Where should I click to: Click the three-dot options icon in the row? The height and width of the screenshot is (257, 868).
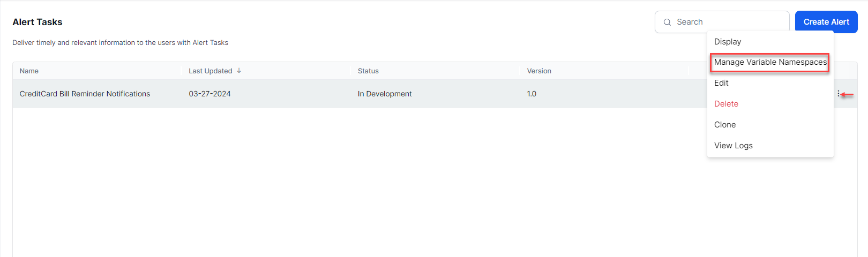coord(838,94)
